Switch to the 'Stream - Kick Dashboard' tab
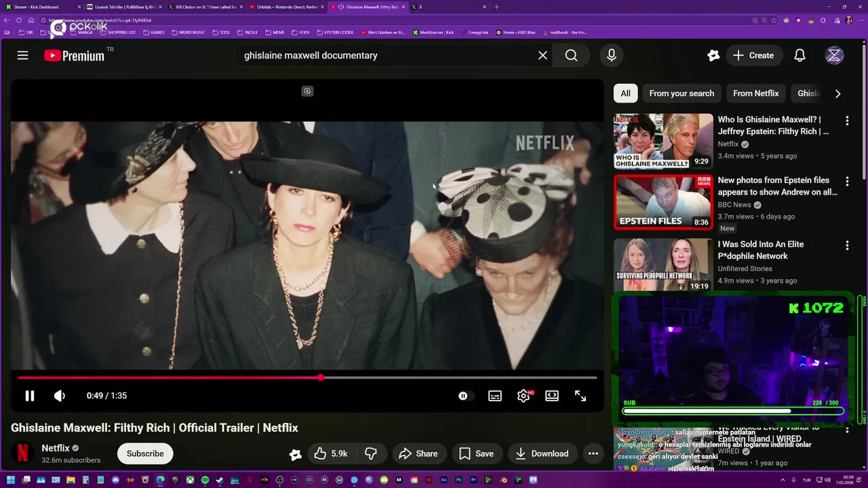The height and width of the screenshot is (488, 868). click(x=41, y=7)
